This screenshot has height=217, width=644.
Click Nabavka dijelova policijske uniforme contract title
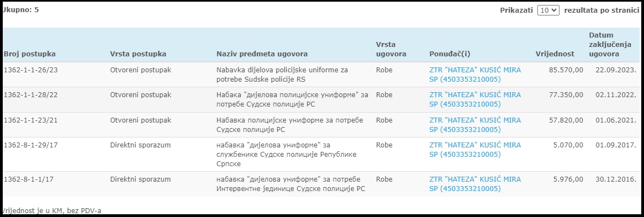[282, 75]
